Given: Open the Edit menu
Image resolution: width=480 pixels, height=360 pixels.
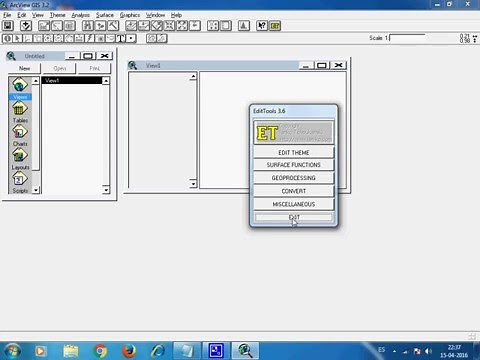Looking at the screenshot, I should tap(22, 15).
